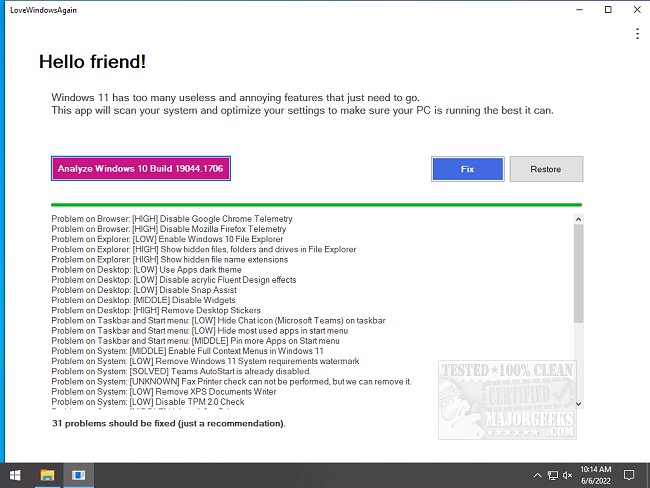Click '31 problems should be fixed' status text
650x488 pixels.
tap(169, 423)
